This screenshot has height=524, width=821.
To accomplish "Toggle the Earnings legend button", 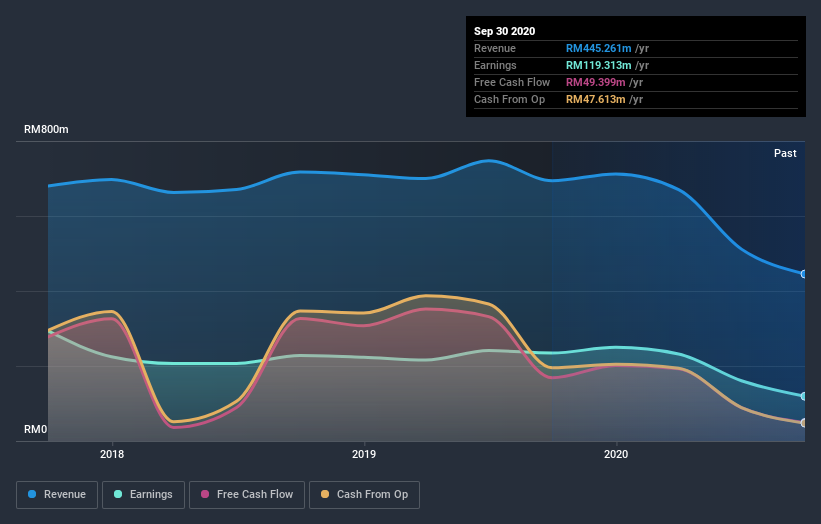I will pyautogui.click(x=143, y=495).
